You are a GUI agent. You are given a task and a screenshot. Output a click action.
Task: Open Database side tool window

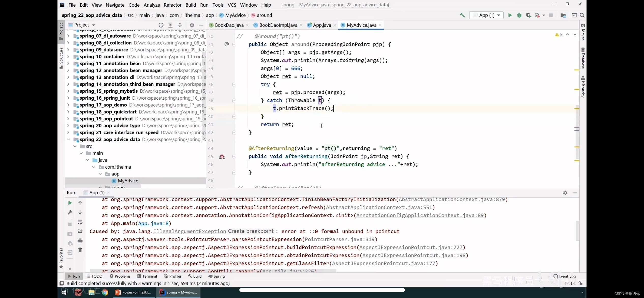[x=583, y=58]
